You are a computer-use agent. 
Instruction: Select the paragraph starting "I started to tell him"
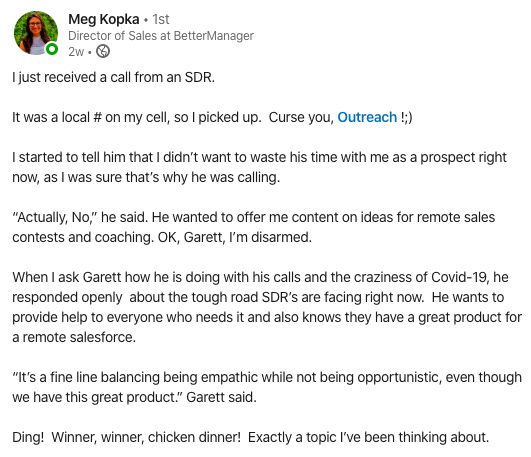coord(259,167)
